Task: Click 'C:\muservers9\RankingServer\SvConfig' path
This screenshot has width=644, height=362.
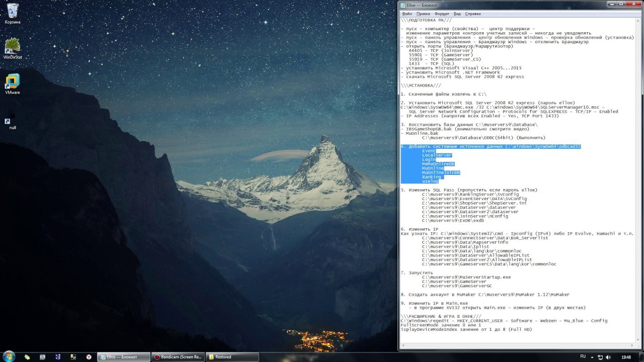Action: tap(470, 195)
